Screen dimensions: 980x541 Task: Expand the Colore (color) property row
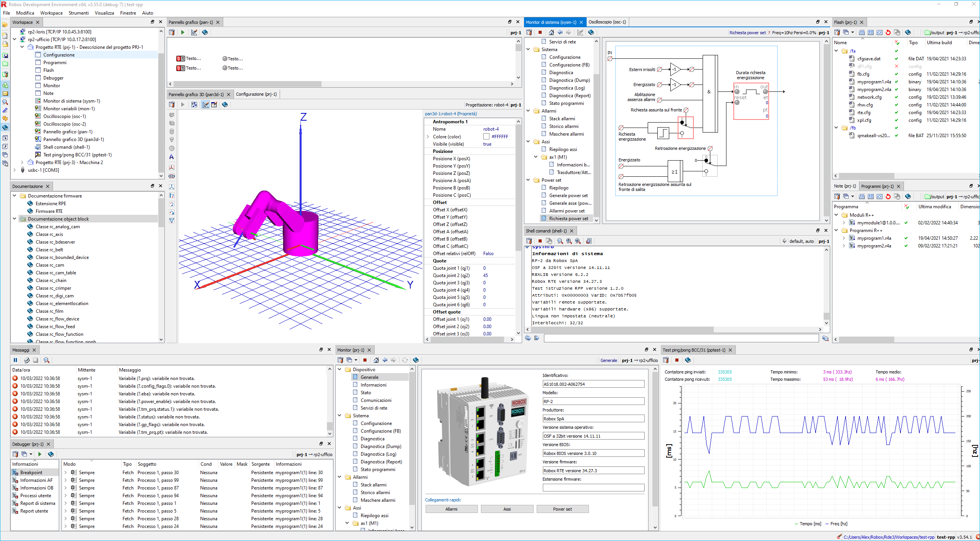click(x=428, y=137)
